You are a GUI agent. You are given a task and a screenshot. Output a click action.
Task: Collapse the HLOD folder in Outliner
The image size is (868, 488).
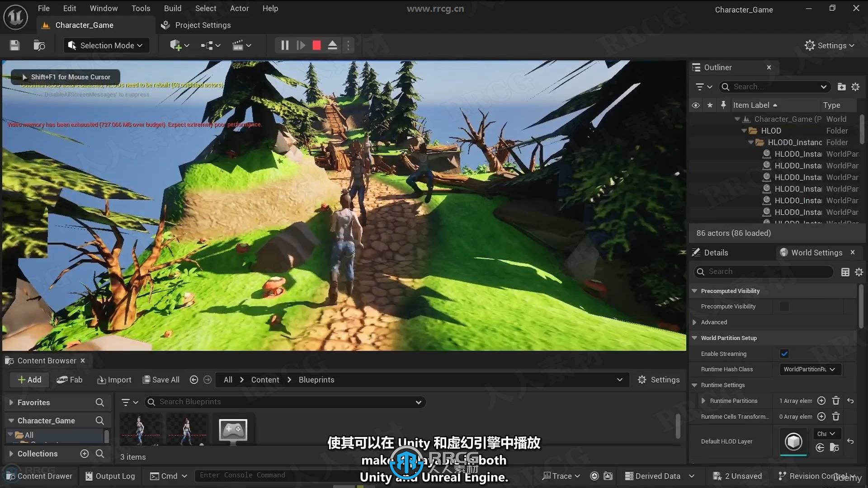pos(744,131)
